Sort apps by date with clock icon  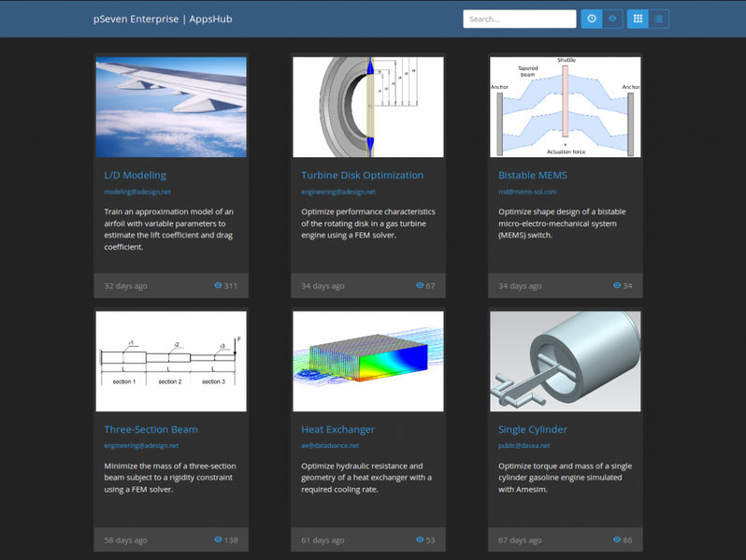[592, 19]
